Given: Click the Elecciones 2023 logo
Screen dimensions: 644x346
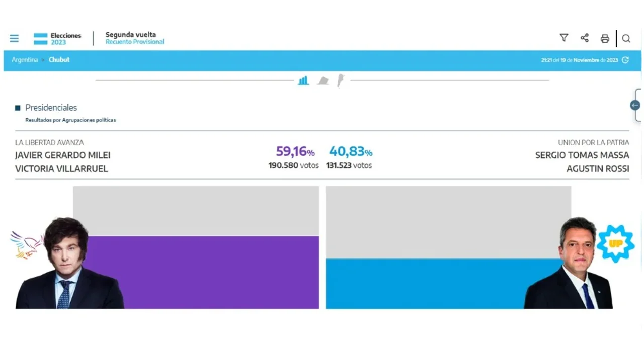Looking at the screenshot, I should (x=57, y=39).
